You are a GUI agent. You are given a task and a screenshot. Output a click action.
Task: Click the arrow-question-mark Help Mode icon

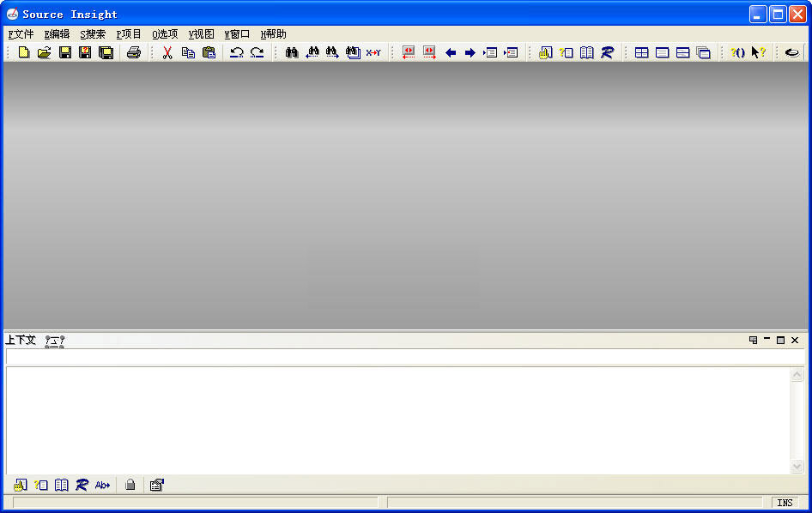click(758, 53)
